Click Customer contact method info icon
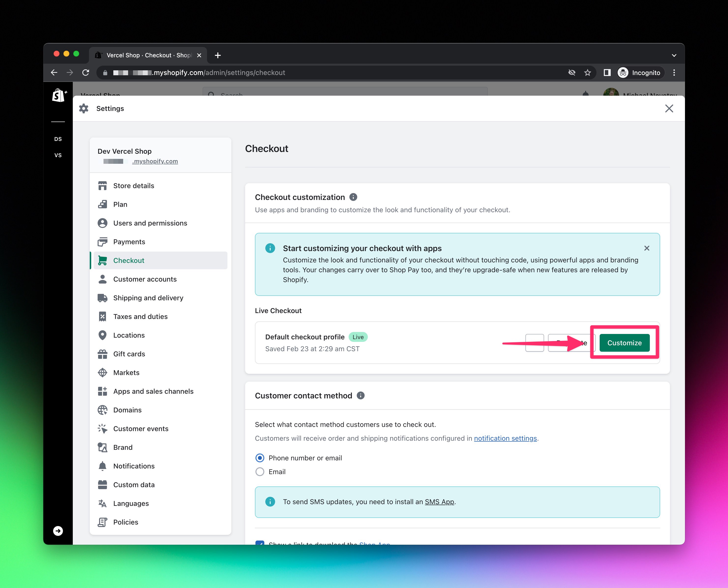 [x=361, y=396]
